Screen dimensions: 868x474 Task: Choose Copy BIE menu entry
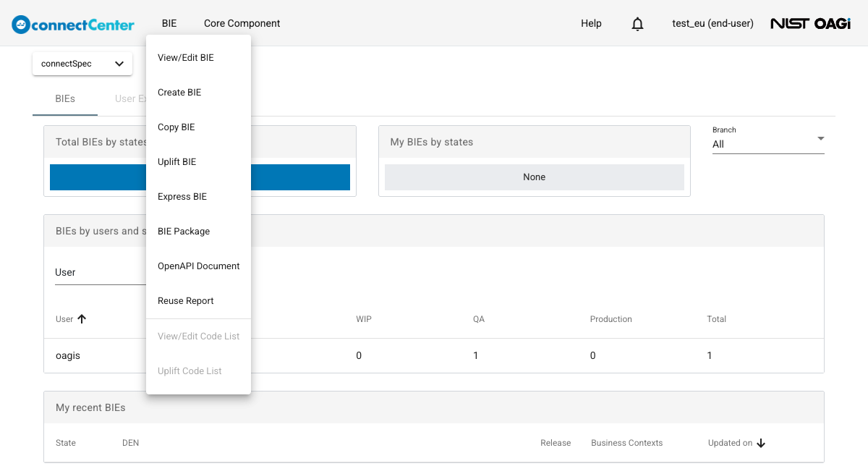point(198,127)
